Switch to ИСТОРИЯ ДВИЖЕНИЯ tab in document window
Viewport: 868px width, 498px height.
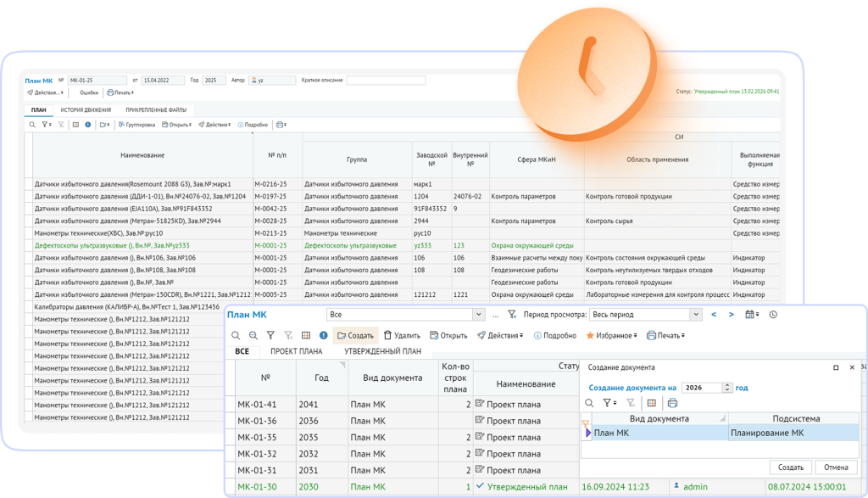point(86,109)
